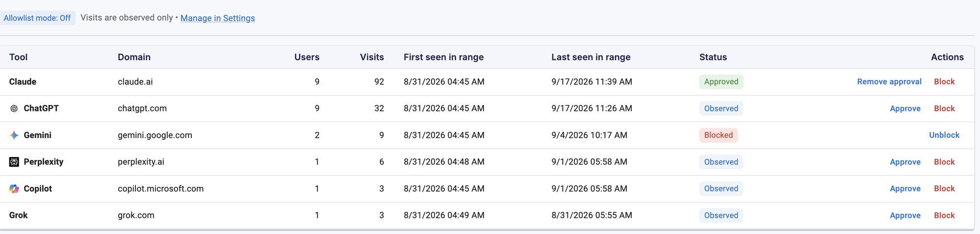Click the Users column header

tap(307, 57)
